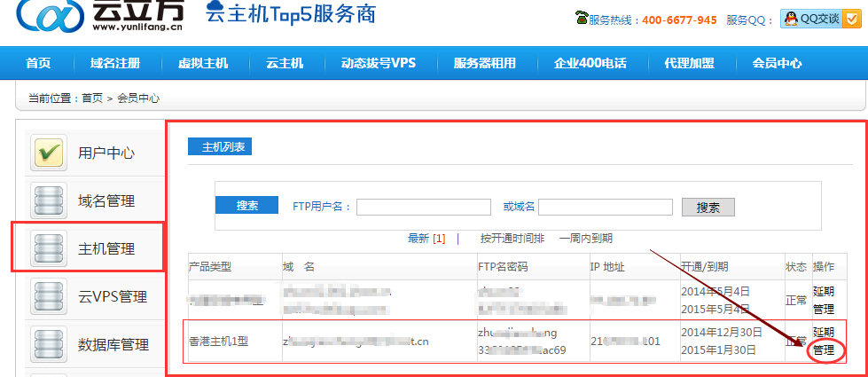Click 首页 in the breadcrumb
This screenshot has width=868, height=377.
[x=92, y=98]
